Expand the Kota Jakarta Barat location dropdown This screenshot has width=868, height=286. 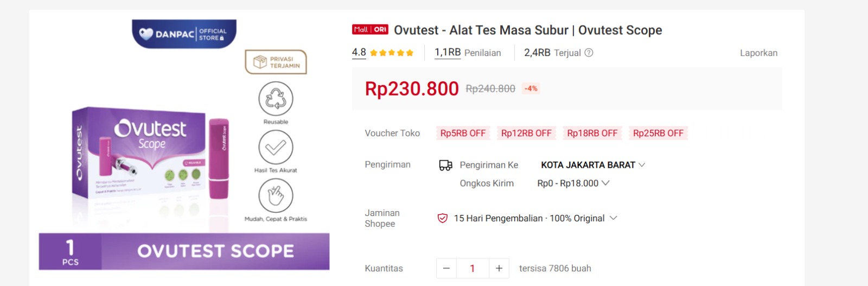click(642, 164)
